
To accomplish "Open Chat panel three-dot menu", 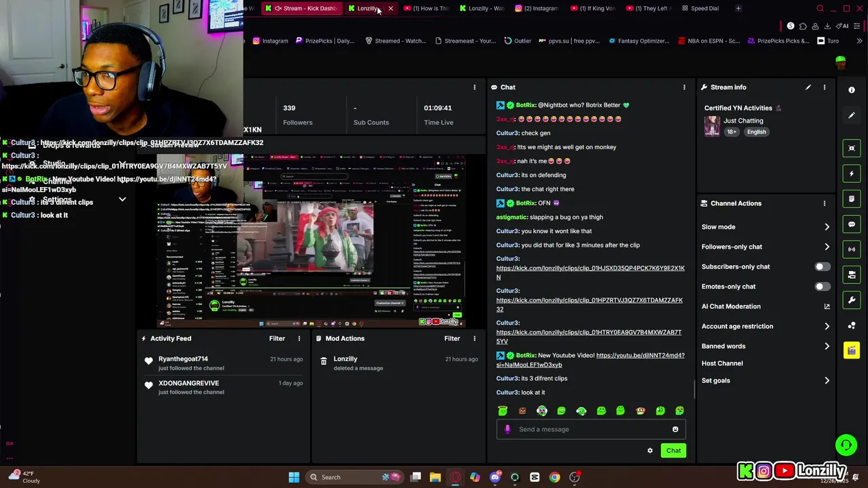I will pyautogui.click(x=684, y=87).
